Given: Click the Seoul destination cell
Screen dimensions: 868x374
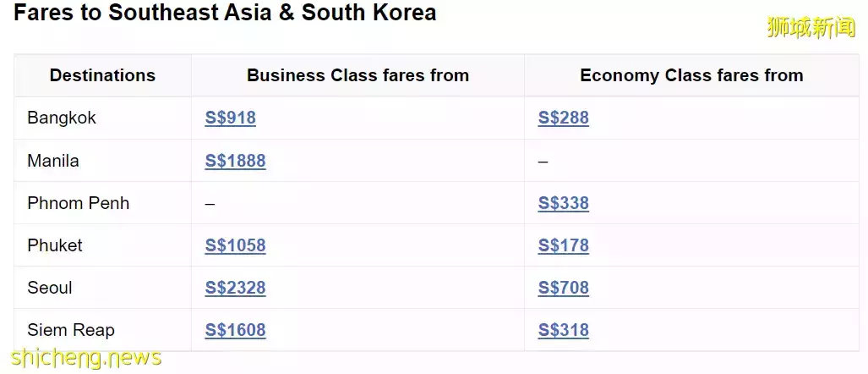Looking at the screenshot, I should click(50, 288).
